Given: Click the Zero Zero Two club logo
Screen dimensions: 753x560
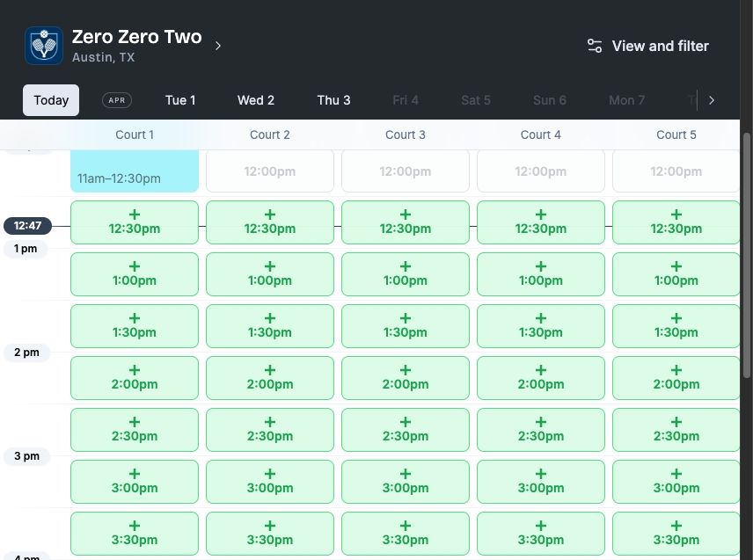Looking at the screenshot, I should click(44, 46).
